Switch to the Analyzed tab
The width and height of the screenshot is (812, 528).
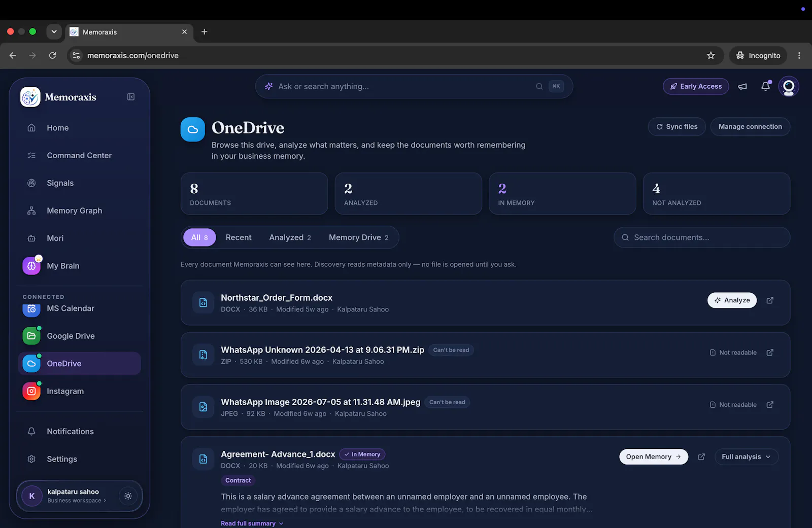coord(290,237)
